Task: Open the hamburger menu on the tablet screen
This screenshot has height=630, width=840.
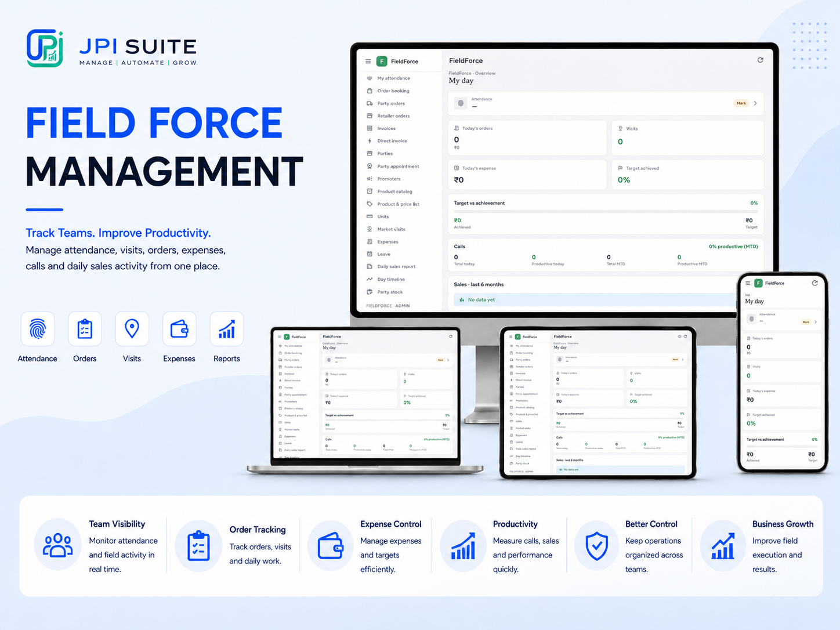Action: point(510,336)
